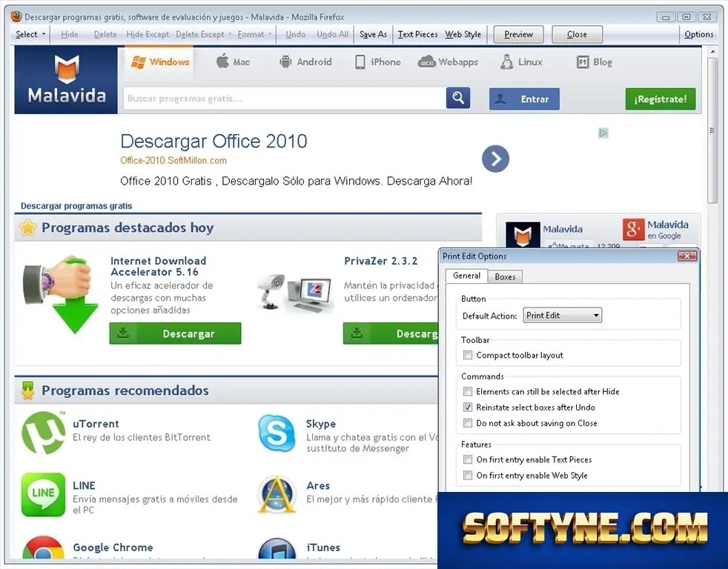This screenshot has height=569, width=728.
Task: Enable Compact toolbar layout checkbox
Action: tap(468, 355)
